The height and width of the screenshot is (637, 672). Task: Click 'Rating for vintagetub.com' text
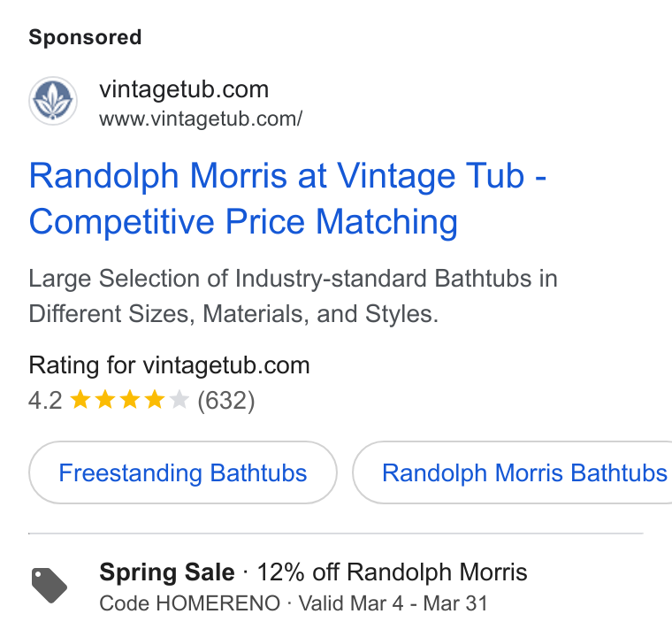point(169,365)
